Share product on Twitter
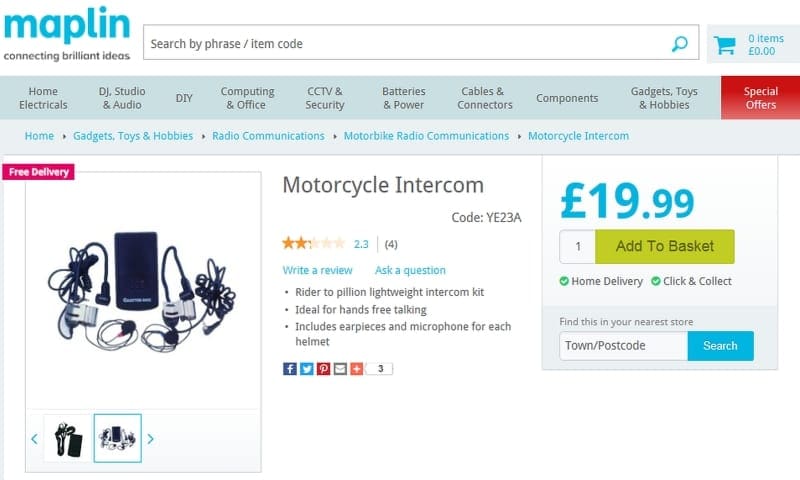 click(x=306, y=368)
